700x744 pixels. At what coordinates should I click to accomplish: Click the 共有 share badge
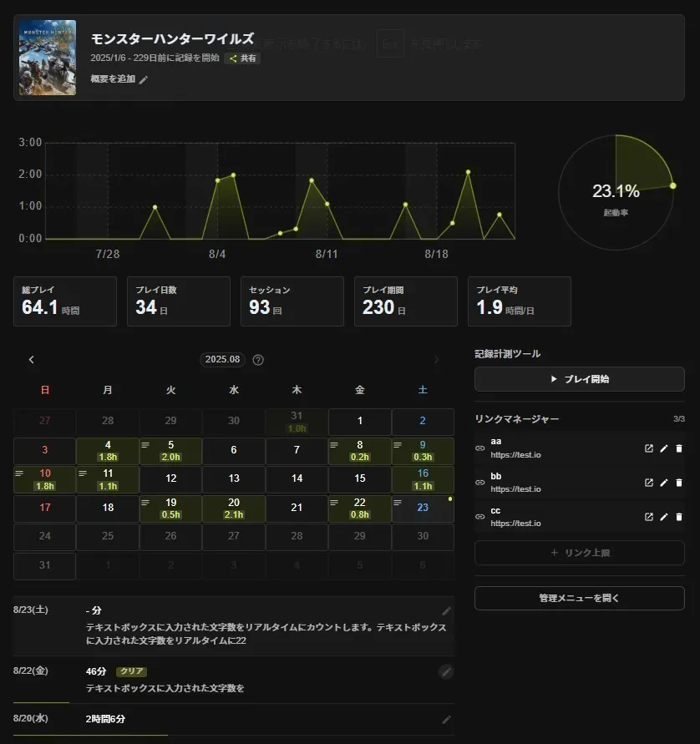coord(243,58)
